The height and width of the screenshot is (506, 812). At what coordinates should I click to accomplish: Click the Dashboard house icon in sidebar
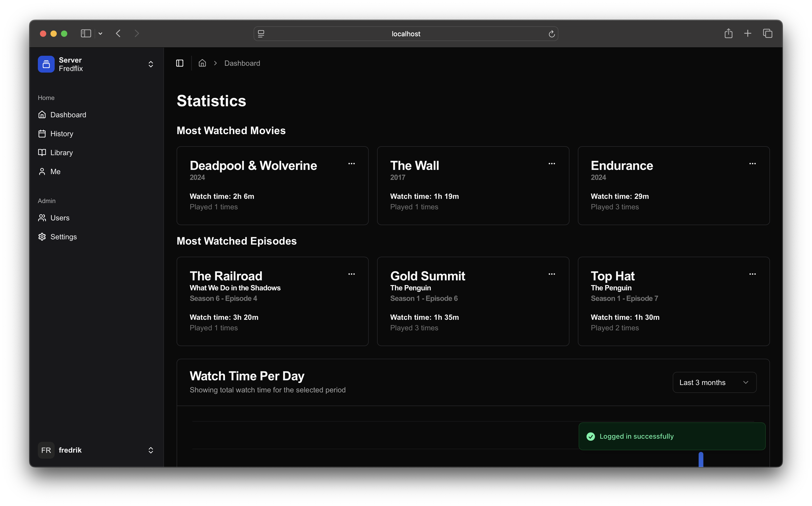click(42, 115)
